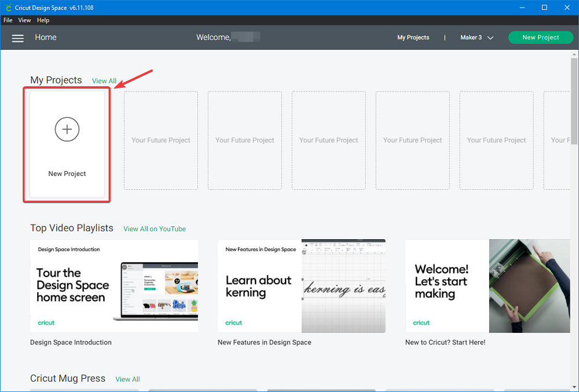Click the scrollbar up arrow
The image size is (579, 392).
pyautogui.click(x=574, y=54)
